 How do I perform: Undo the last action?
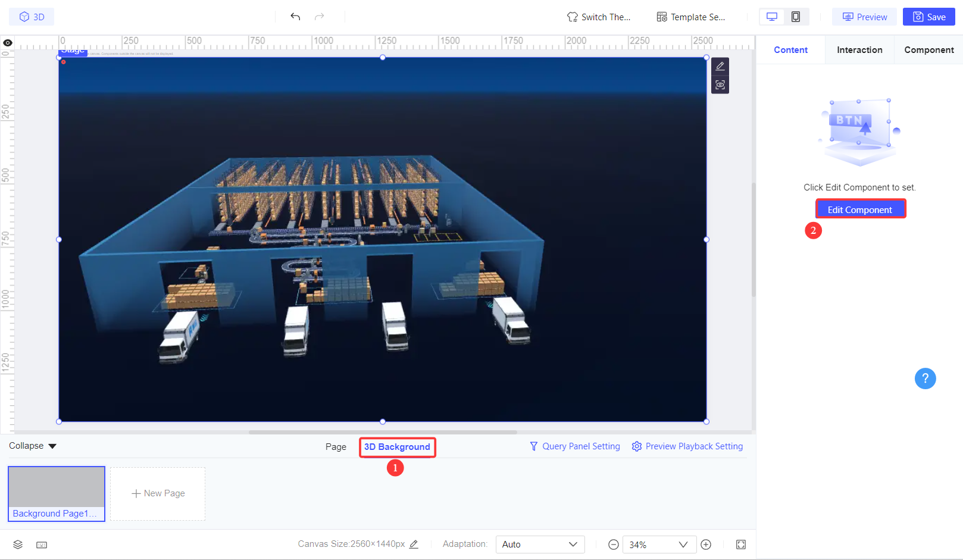point(295,17)
